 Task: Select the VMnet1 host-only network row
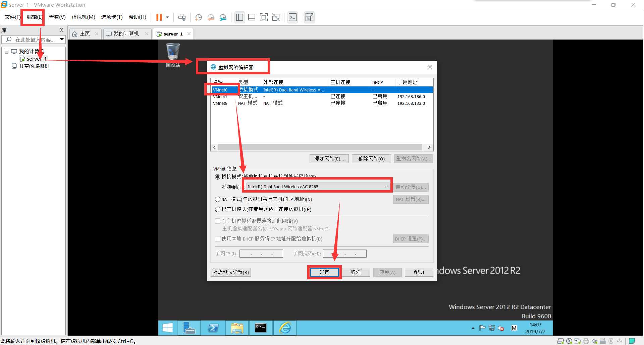tap(322, 96)
